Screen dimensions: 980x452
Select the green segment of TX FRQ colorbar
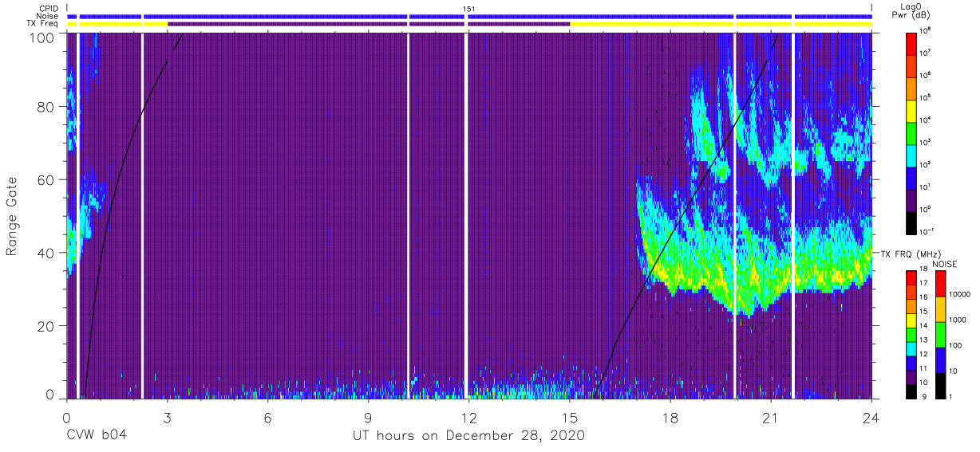tap(913, 335)
